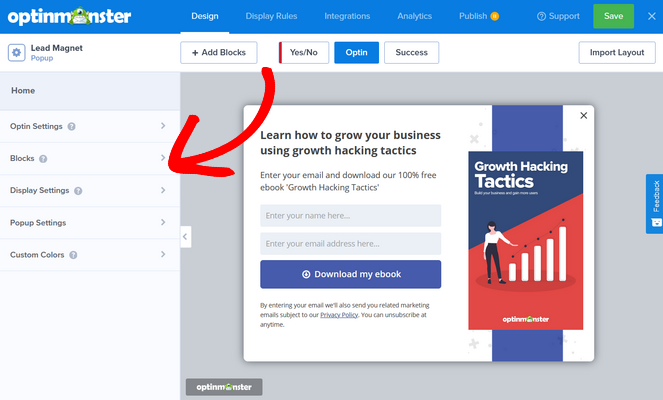Select the ebook description paragraph
663x400 pixels.
pos(348,181)
